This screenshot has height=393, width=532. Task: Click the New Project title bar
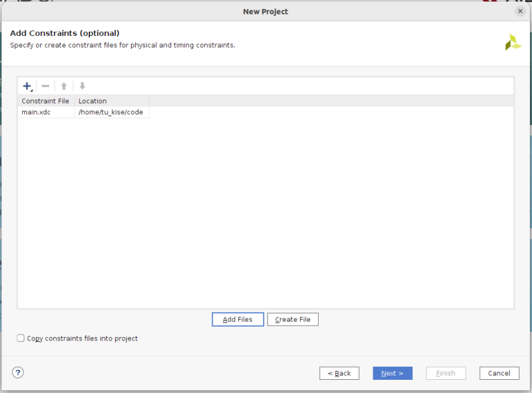[x=265, y=11]
